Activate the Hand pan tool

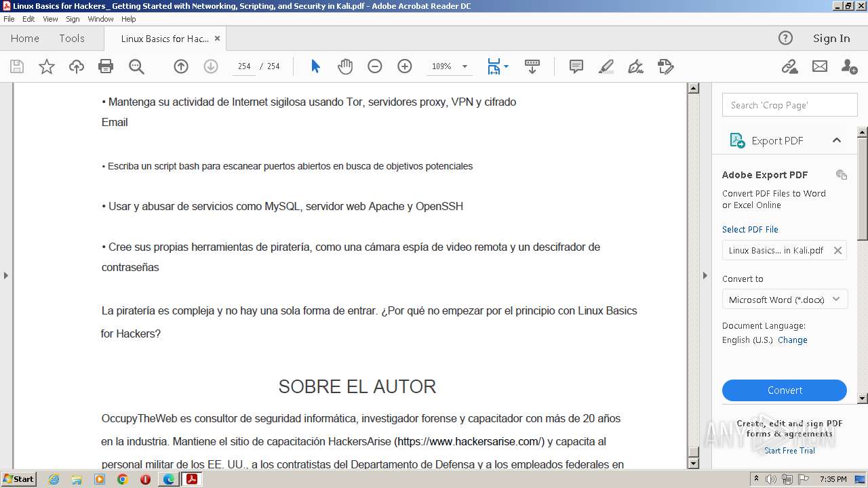345,66
